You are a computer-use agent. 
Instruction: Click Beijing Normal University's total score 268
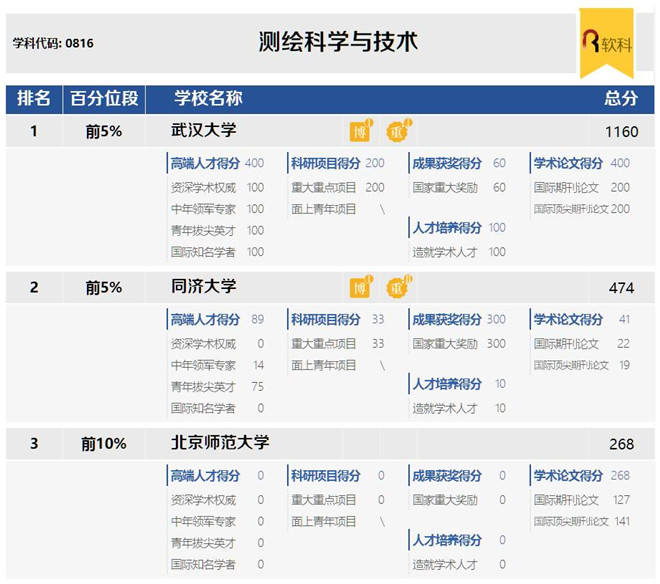tap(621, 444)
